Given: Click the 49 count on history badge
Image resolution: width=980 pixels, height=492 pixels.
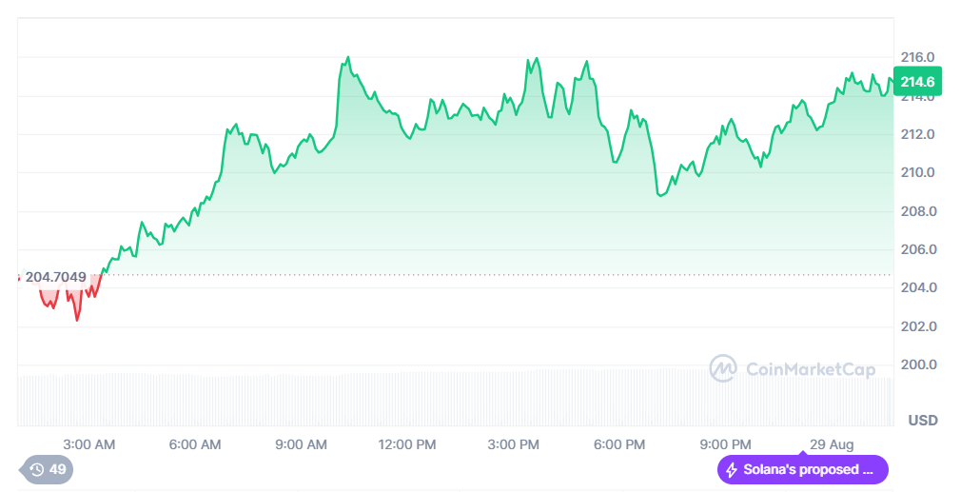Looking at the screenshot, I should pos(57,469).
